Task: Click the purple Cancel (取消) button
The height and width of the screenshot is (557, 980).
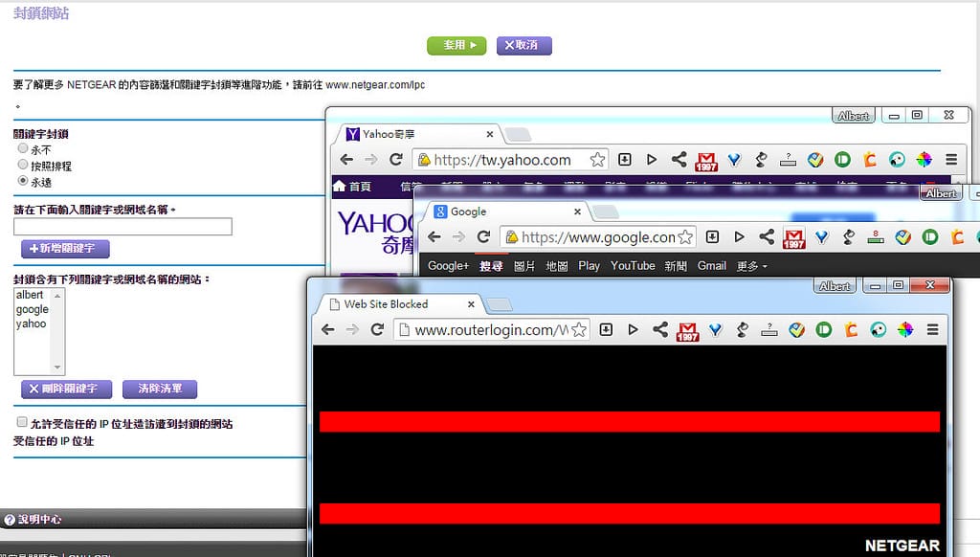Action: click(523, 45)
